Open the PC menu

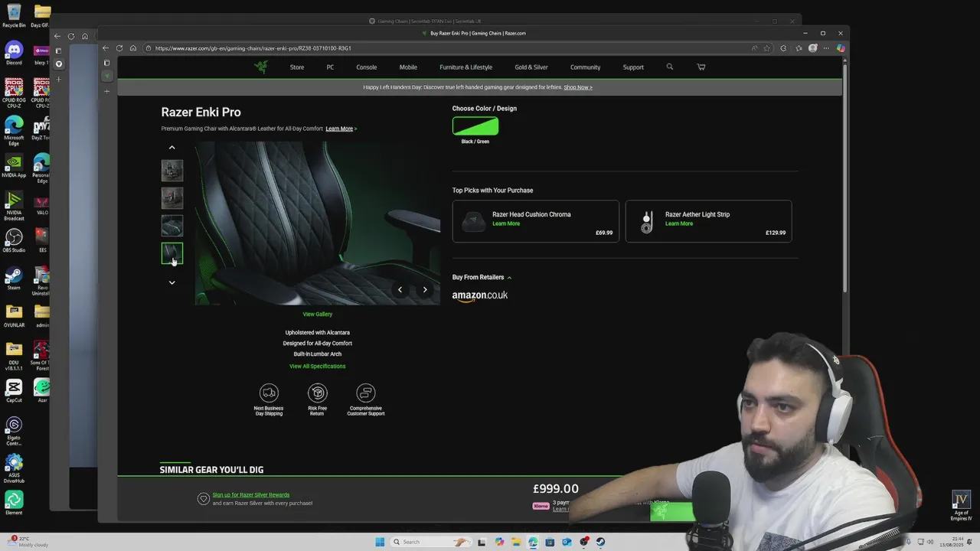coord(330,67)
